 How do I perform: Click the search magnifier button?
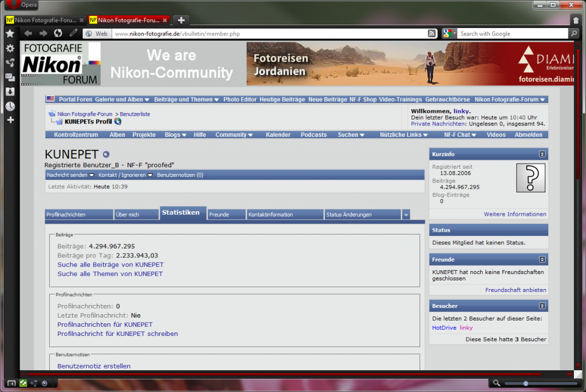pos(573,34)
